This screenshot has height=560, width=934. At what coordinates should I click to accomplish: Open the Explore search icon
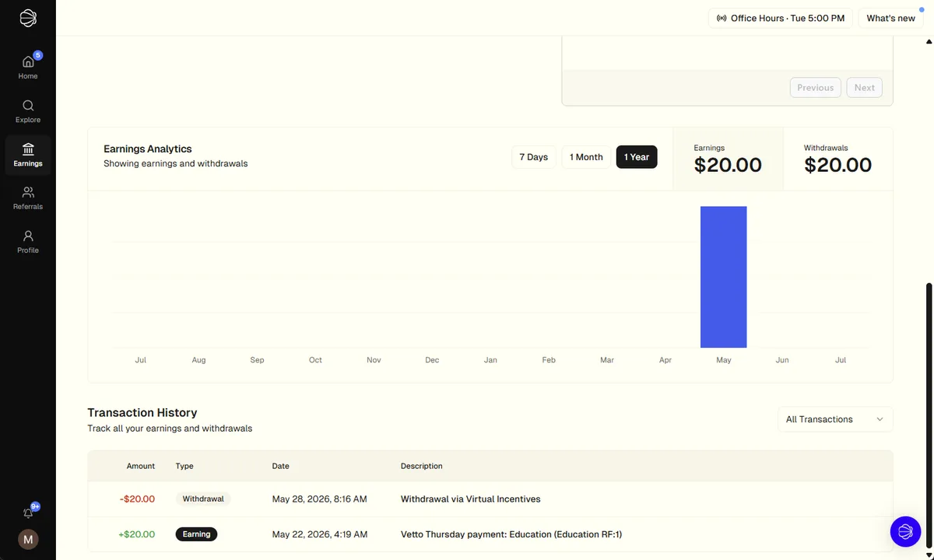click(28, 105)
